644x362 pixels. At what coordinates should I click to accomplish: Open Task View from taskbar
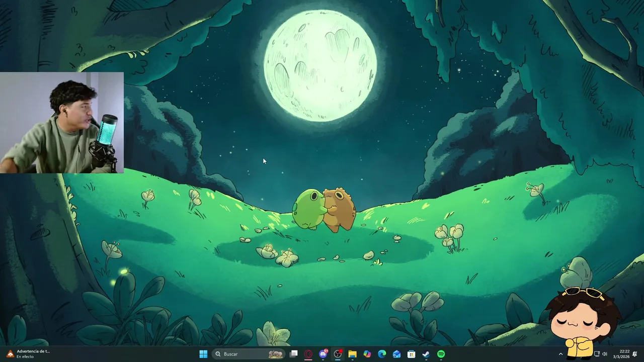tap(294, 354)
